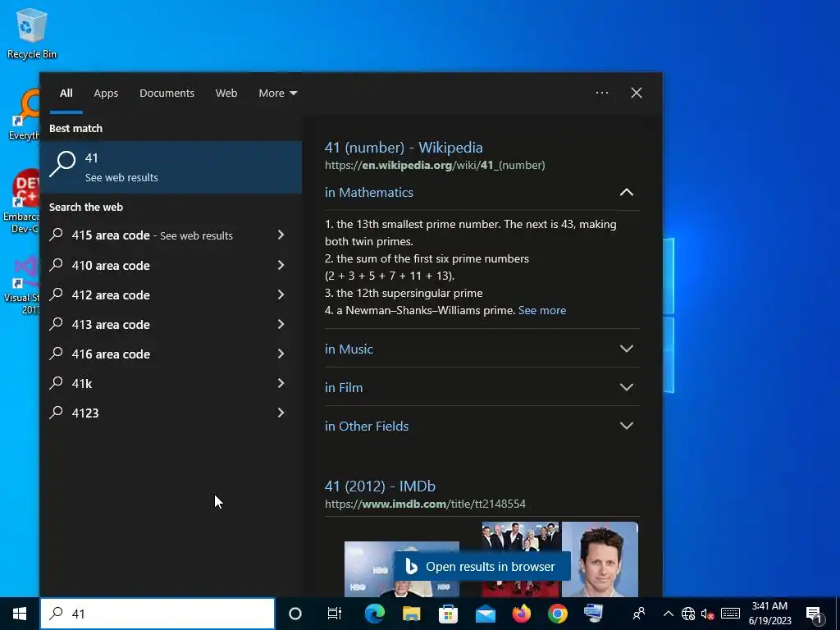
Task: Click the IMDb man portrait thumbnail
Action: 600,559
